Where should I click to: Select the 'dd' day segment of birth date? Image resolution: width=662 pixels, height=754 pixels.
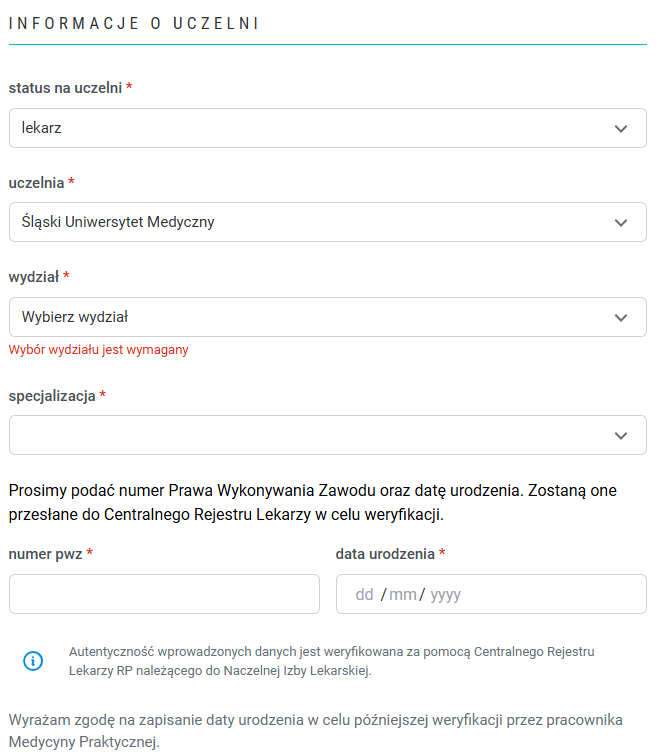pos(365,595)
